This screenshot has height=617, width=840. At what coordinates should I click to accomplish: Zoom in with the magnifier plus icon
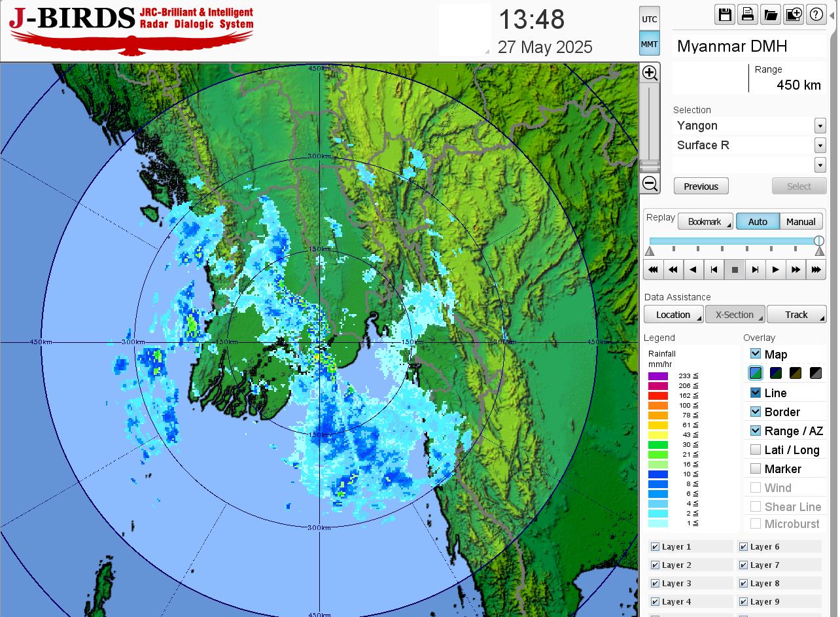coord(650,73)
